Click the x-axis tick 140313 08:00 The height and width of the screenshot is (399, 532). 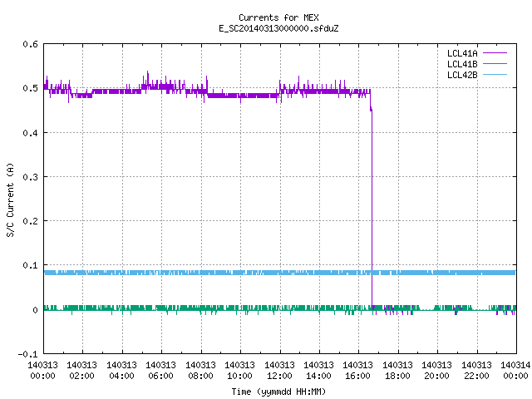click(200, 371)
